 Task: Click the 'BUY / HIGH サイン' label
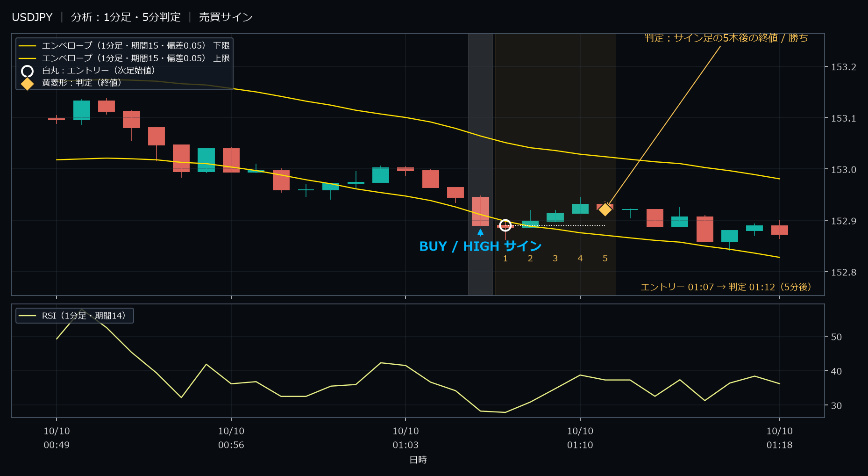click(480, 246)
